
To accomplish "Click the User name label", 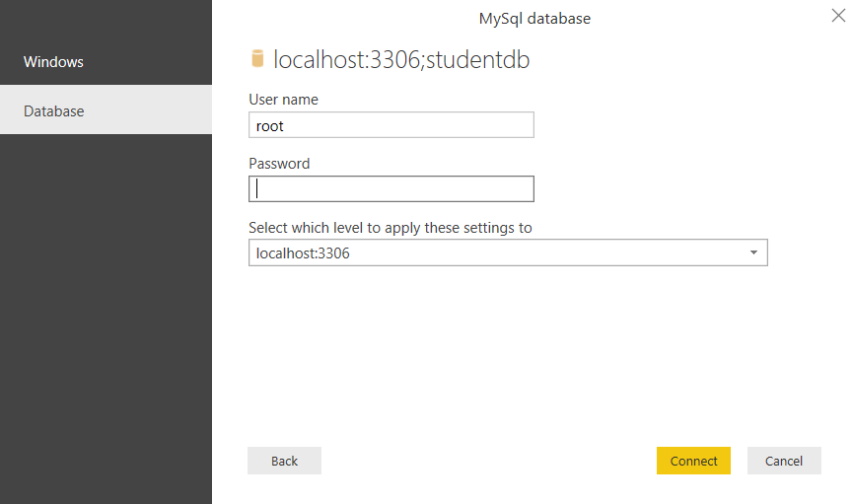I will (283, 99).
